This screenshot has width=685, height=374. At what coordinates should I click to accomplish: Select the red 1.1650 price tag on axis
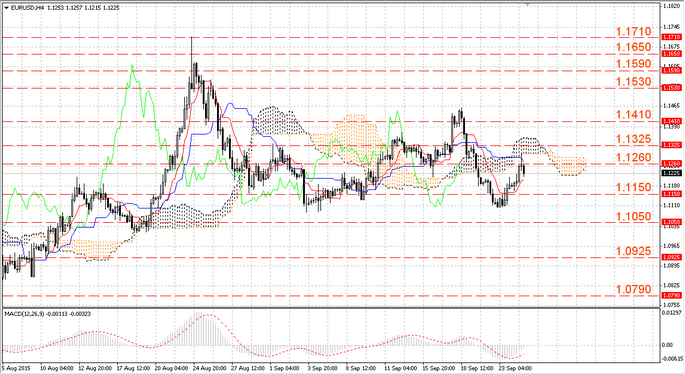671,54
